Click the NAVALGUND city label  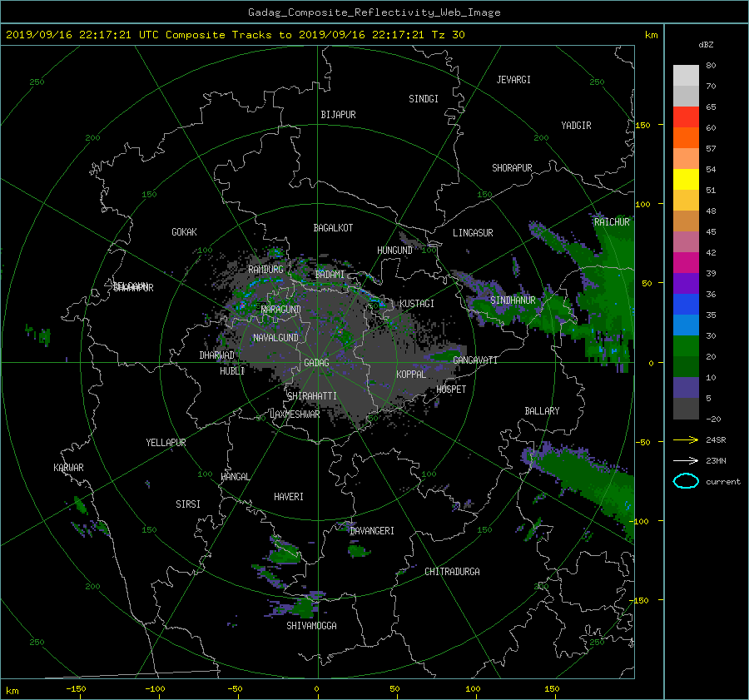[x=275, y=338]
